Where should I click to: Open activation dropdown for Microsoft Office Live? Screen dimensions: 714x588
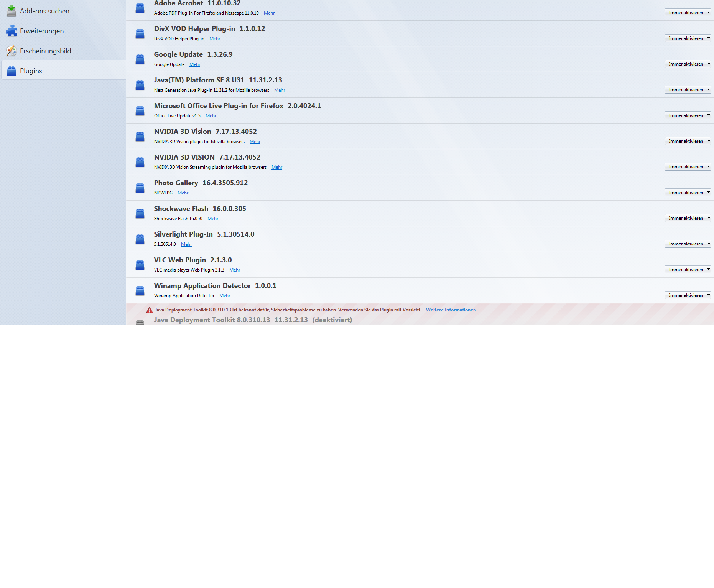pyautogui.click(x=688, y=115)
